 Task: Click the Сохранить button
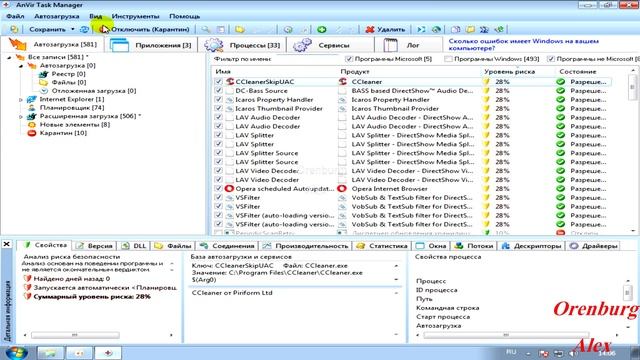(x=47, y=29)
